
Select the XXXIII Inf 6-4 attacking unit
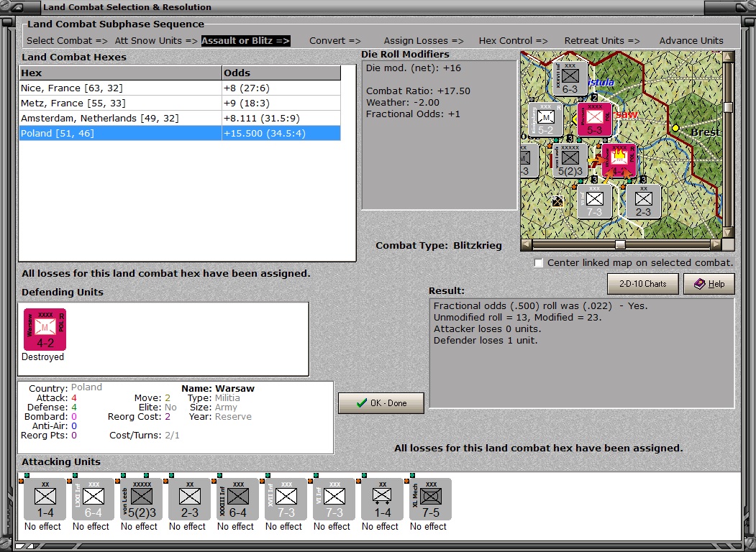pyautogui.click(x=237, y=499)
